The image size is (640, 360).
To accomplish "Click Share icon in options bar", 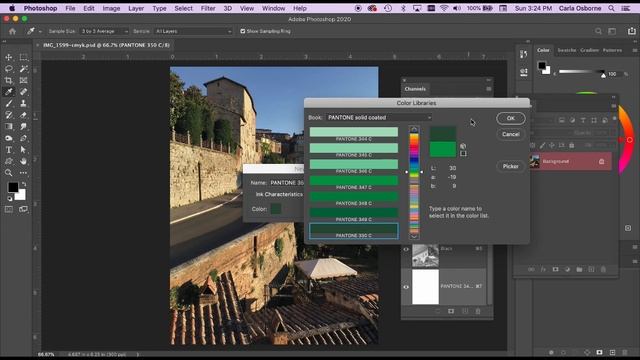I will 631,31.
